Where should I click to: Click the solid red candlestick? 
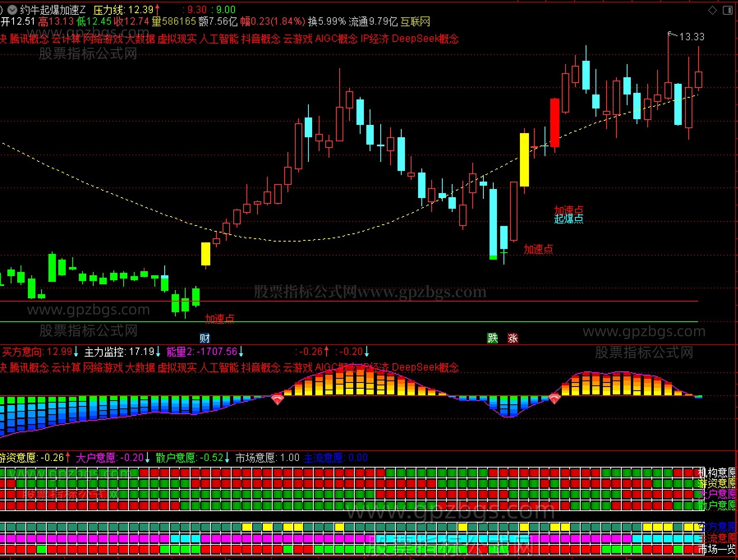tap(555, 122)
